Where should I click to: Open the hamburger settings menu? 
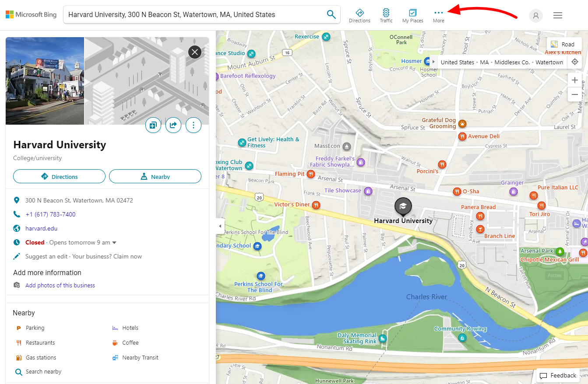pyautogui.click(x=558, y=15)
